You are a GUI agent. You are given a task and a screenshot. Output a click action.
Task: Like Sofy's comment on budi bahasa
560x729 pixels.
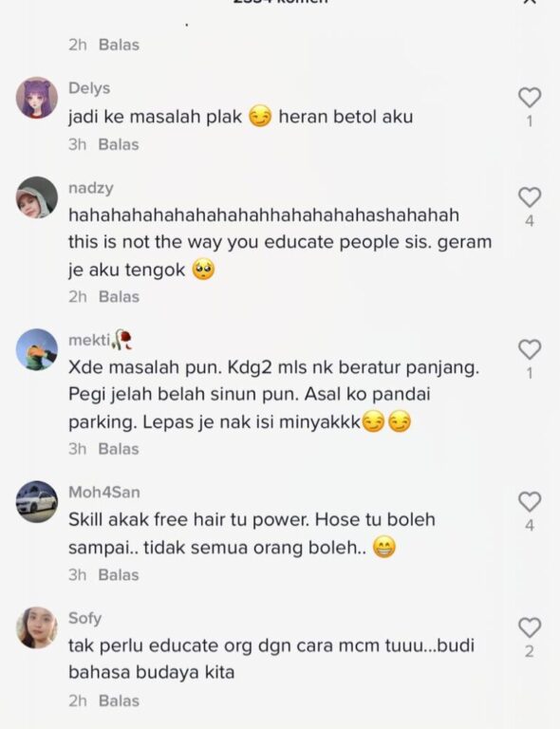coord(530,627)
